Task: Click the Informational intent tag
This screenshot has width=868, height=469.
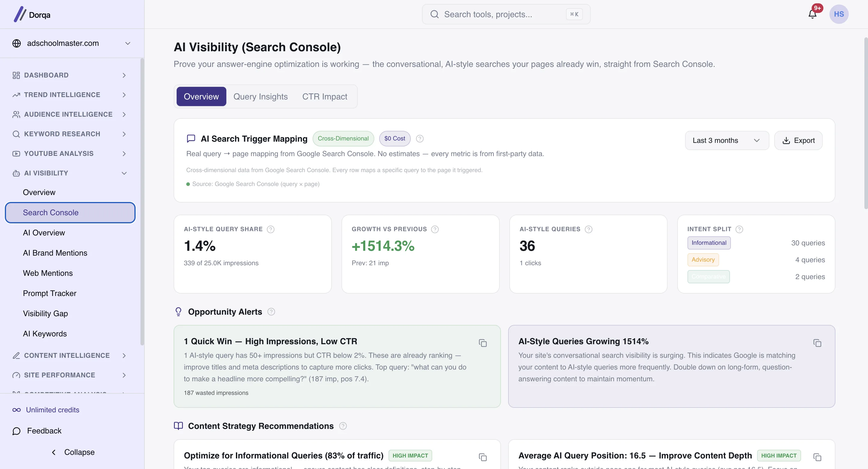Action: point(709,243)
